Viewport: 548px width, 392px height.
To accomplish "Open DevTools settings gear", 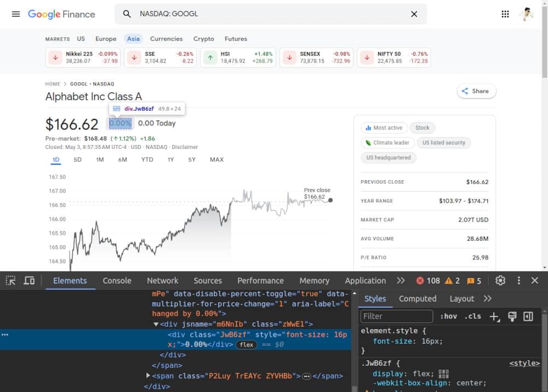I will (x=500, y=280).
